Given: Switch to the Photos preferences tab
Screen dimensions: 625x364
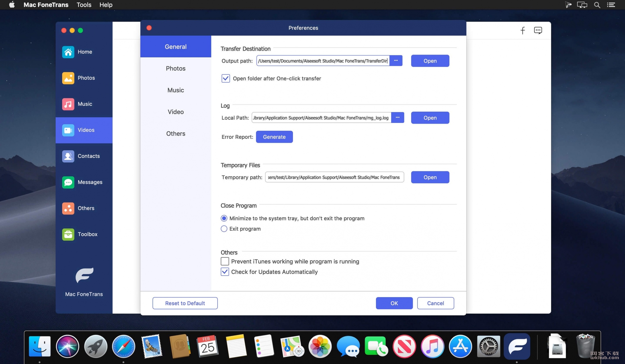Looking at the screenshot, I should 176,68.
